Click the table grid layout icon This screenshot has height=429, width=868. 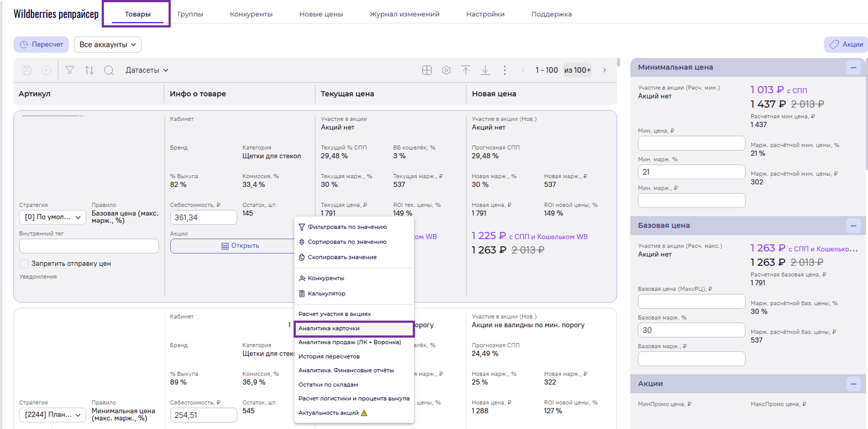click(427, 70)
